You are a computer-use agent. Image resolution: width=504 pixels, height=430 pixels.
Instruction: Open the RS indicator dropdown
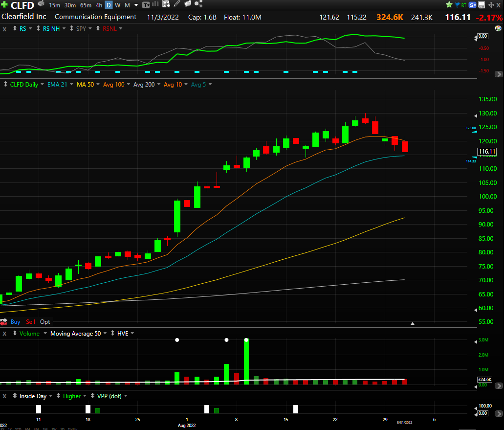coord(30,29)
